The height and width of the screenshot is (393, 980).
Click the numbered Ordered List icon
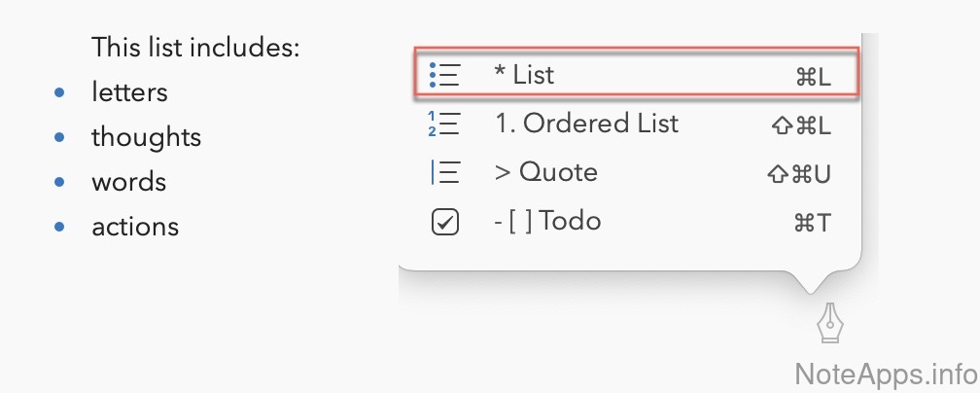[x=444, y=124]
